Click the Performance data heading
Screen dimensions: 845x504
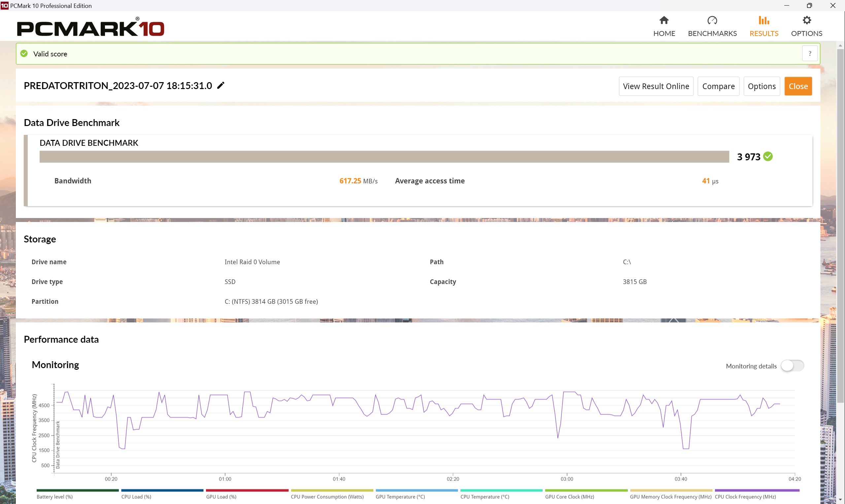61,339
